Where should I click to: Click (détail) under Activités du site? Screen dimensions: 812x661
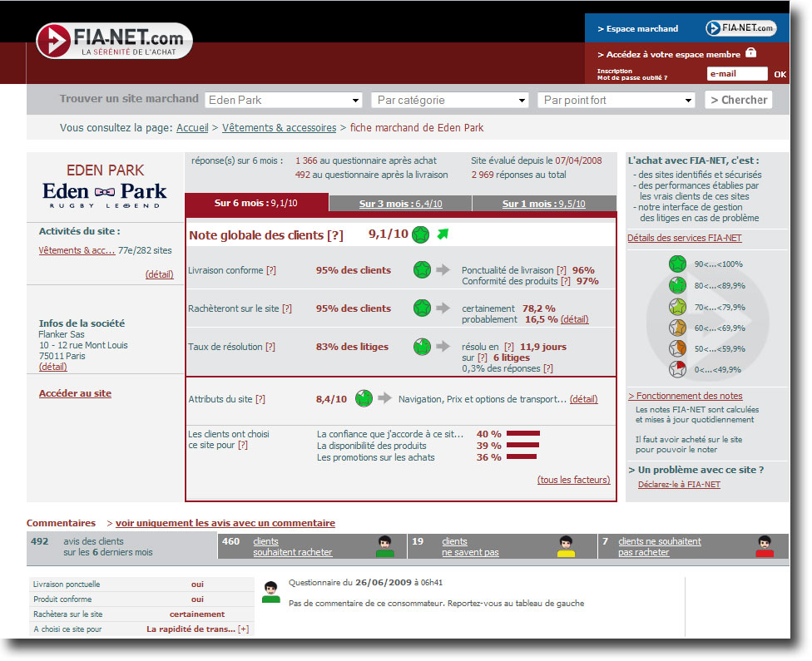point(159,274)
